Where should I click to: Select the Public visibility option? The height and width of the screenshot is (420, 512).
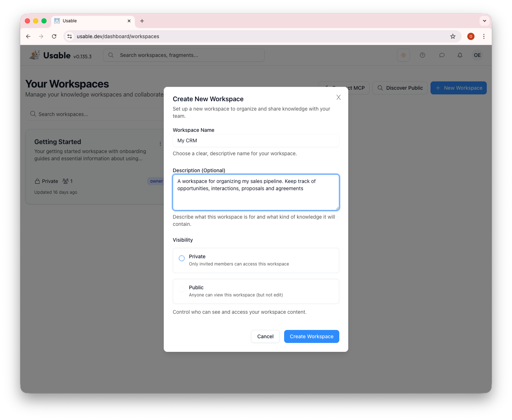pos(182,289)
